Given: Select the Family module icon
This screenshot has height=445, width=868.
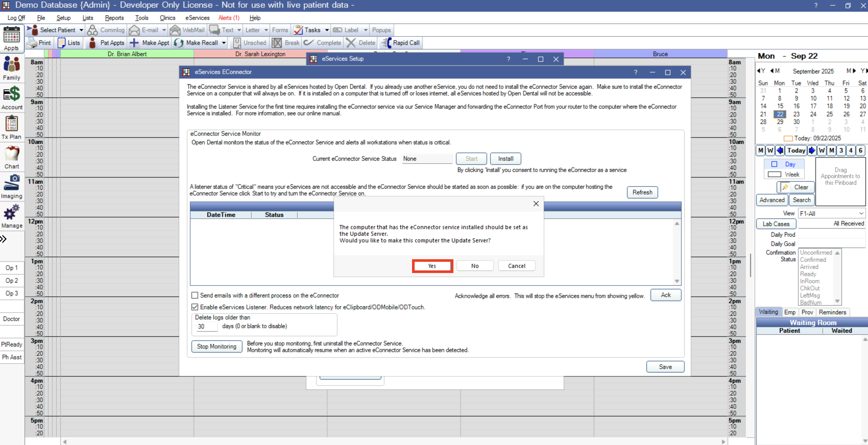Looking at the screenshot, I should pyautogui.click(x=12, y=68).
